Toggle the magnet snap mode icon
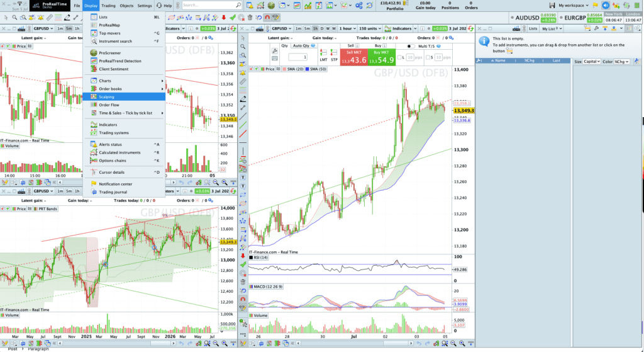Image resolution: width=644 pixels, height=352 pixels. (x=267, y=17)
